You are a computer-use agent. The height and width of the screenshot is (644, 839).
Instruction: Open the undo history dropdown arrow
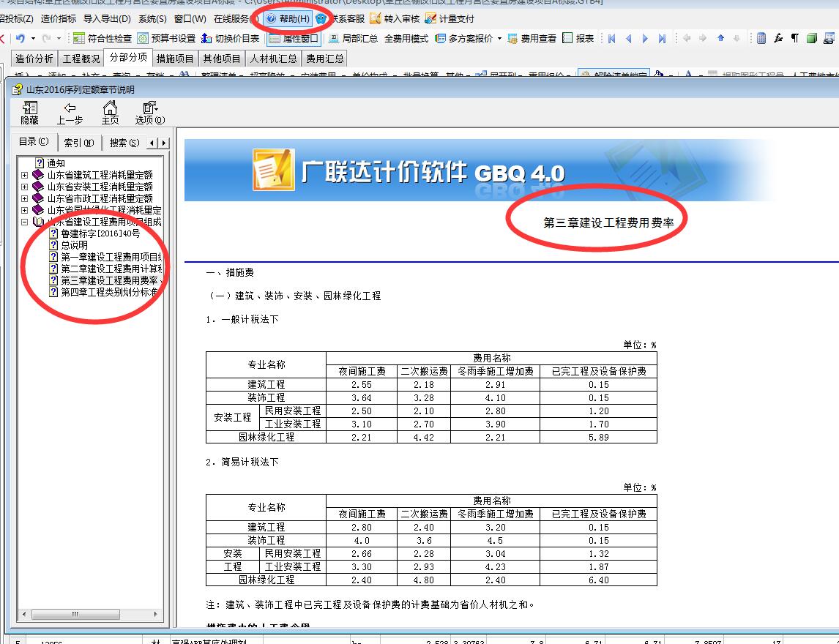click(x=33, y=39)
